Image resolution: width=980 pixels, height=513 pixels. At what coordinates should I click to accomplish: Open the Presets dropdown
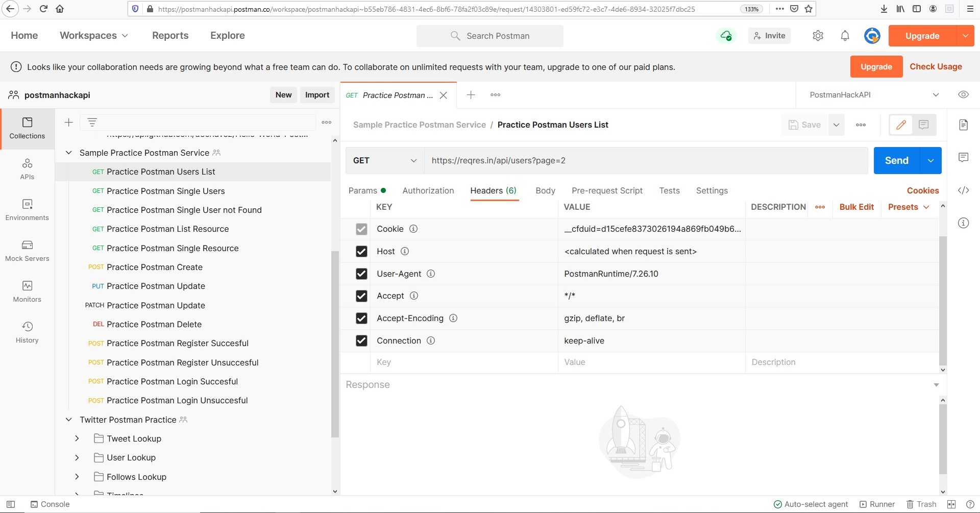(909, 207)
